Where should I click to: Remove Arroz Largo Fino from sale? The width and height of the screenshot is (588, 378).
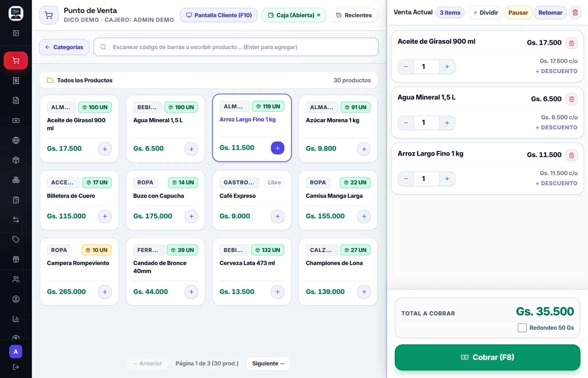tap(571, 155)
